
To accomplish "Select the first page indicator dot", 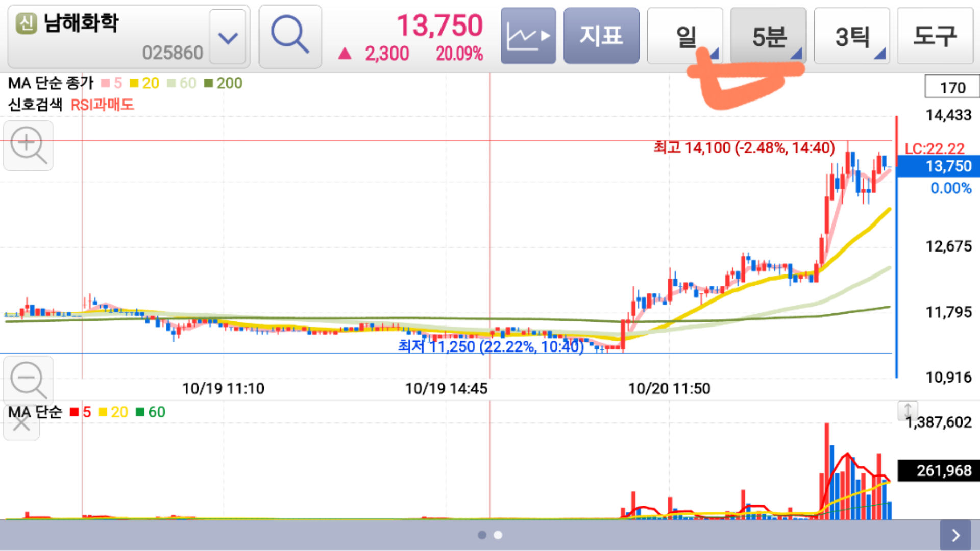I will click(x=482, y=535).
